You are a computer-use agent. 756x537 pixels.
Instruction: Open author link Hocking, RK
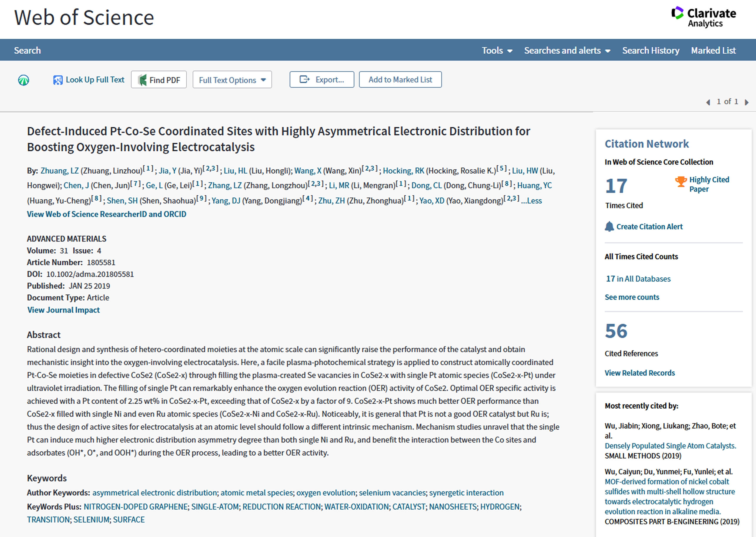coord(403,171)
